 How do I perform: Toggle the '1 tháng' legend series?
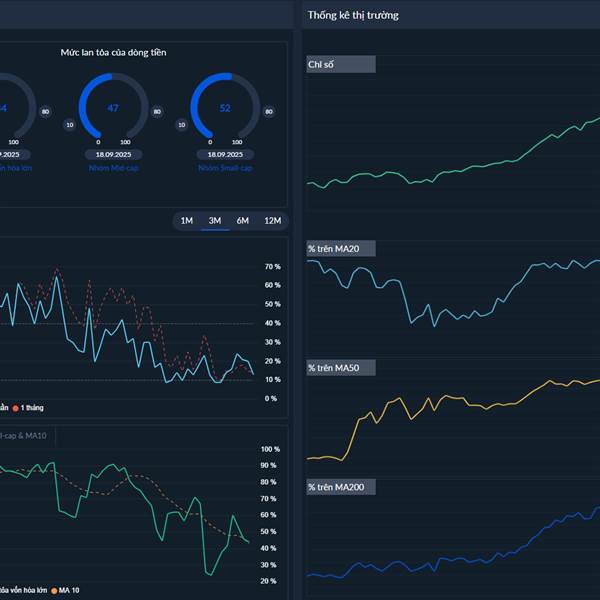coord(28,408)
